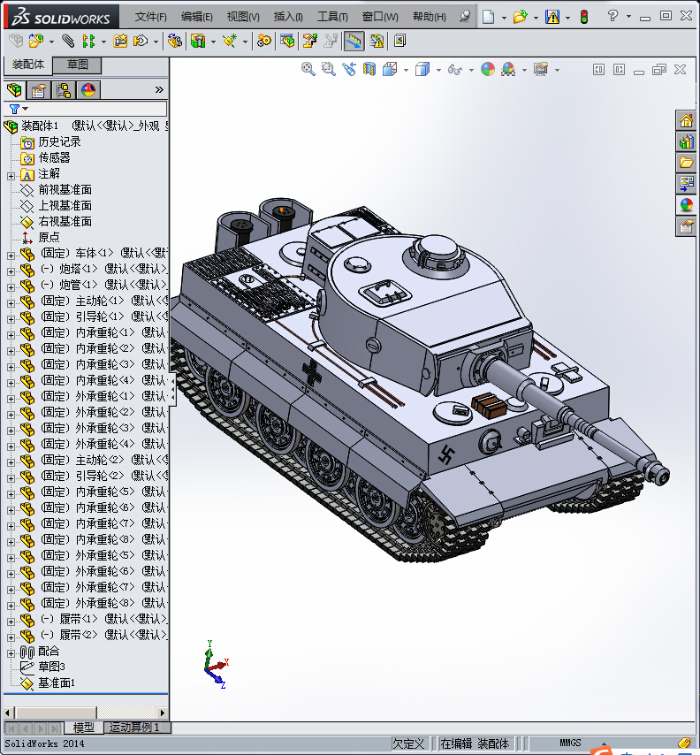Click Zoom to Fit magnifier
700x755 pixels.
click(x=308, y=69)
